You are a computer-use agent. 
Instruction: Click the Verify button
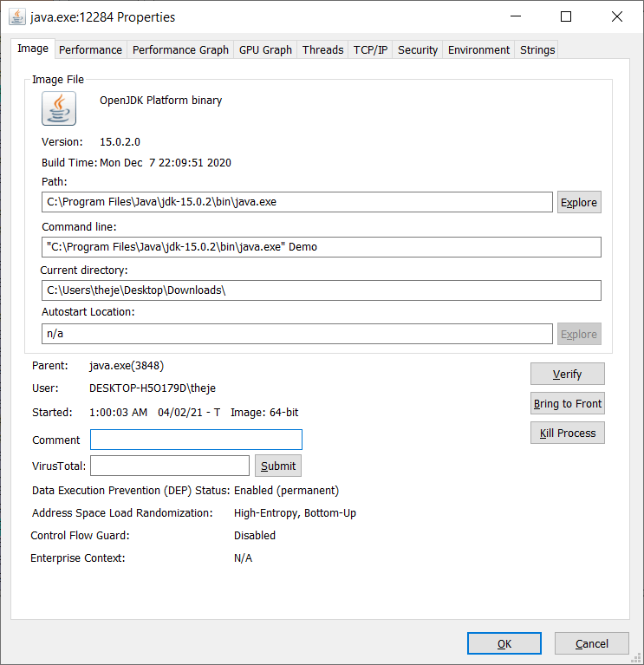[567, 374]
